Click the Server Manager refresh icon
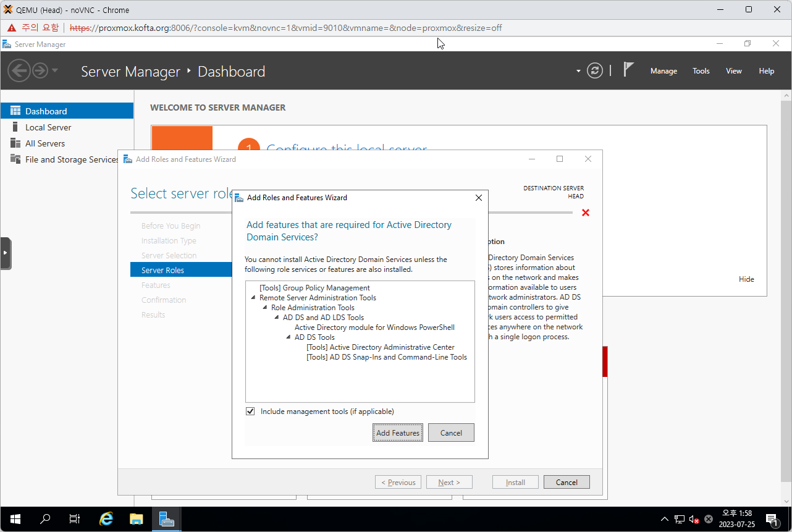This screenshot has width=792, height=532. [595, 70]
